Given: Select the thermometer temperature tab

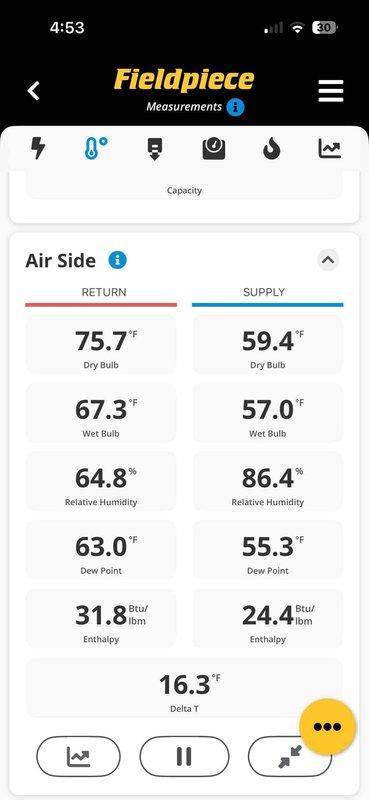Looking at the screenshot, I should (96, 148).
